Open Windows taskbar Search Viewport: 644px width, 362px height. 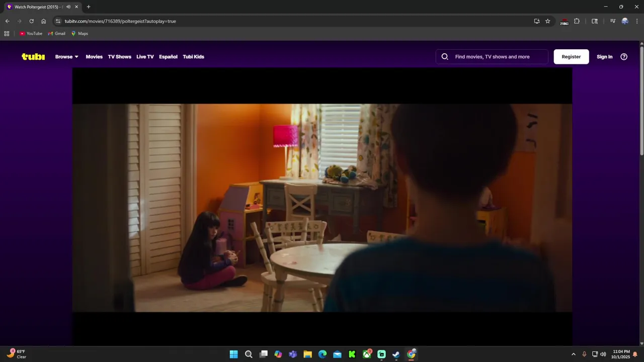(x=249, y=354)
